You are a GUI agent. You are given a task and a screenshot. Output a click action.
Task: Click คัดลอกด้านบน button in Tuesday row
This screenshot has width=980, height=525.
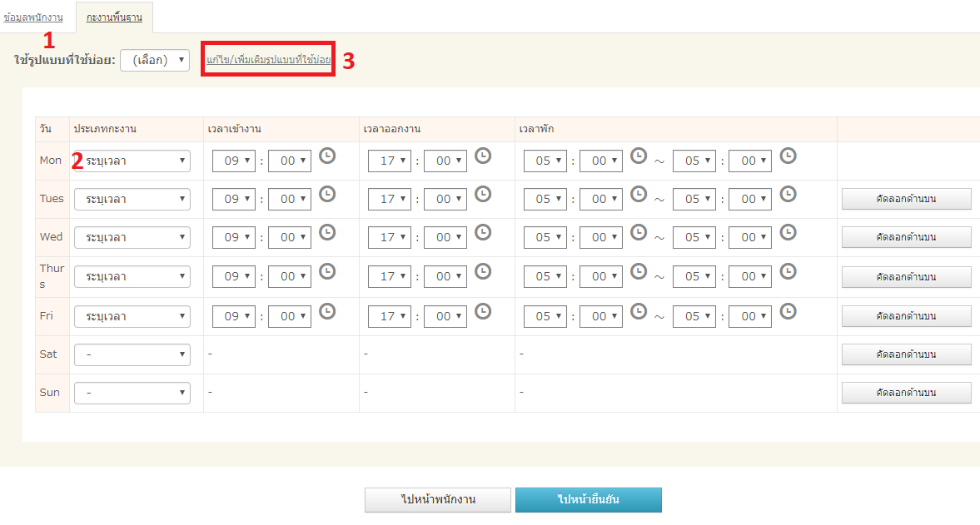pyautogui.click(x=906, y=200)
